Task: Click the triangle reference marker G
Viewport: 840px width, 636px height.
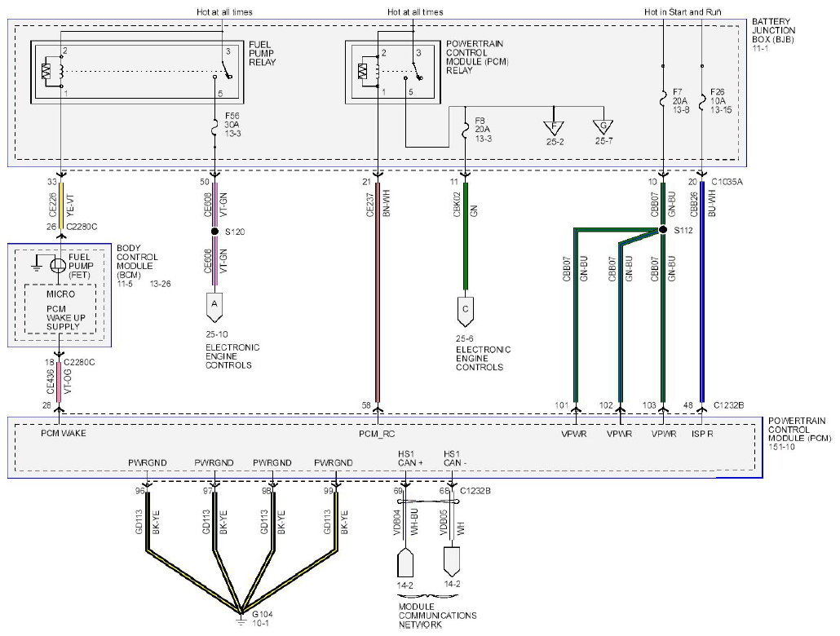Action: click(x=603, y=127)
